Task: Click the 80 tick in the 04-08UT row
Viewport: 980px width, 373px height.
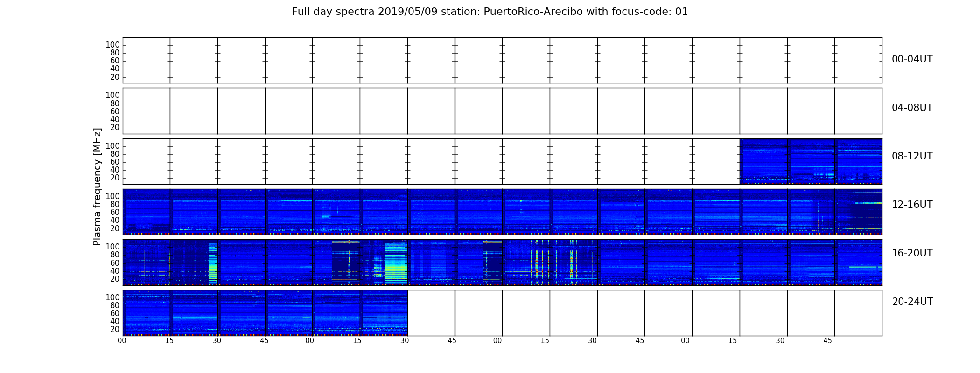Action: [x=115, y=104]
